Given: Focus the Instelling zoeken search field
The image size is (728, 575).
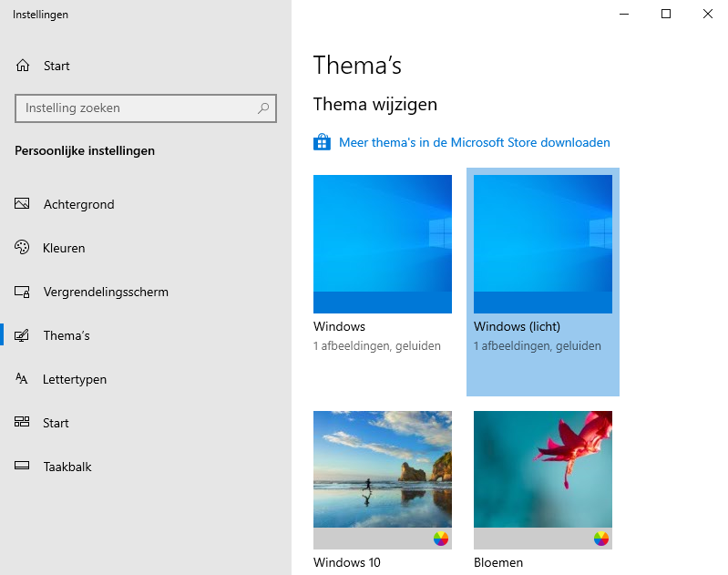Looking at the screenshot, I should click(137, 108).
